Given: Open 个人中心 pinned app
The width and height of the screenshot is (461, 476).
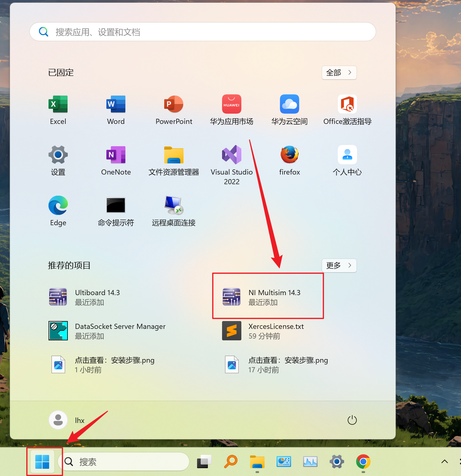Looking at the screenshot, I should coord(347,161).
